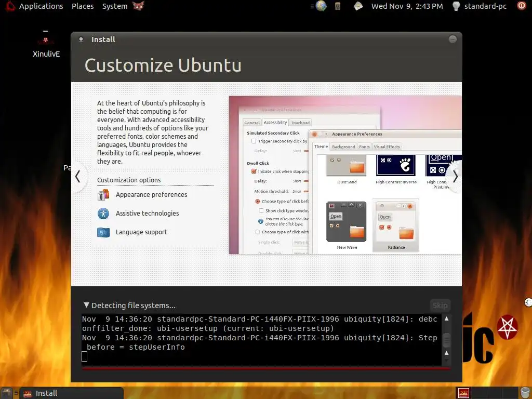Image resolution: width=532 pixels, height=399 pixels.
Task: Advance to the next slide with the right arrow
Action: (x=455, y=177)
